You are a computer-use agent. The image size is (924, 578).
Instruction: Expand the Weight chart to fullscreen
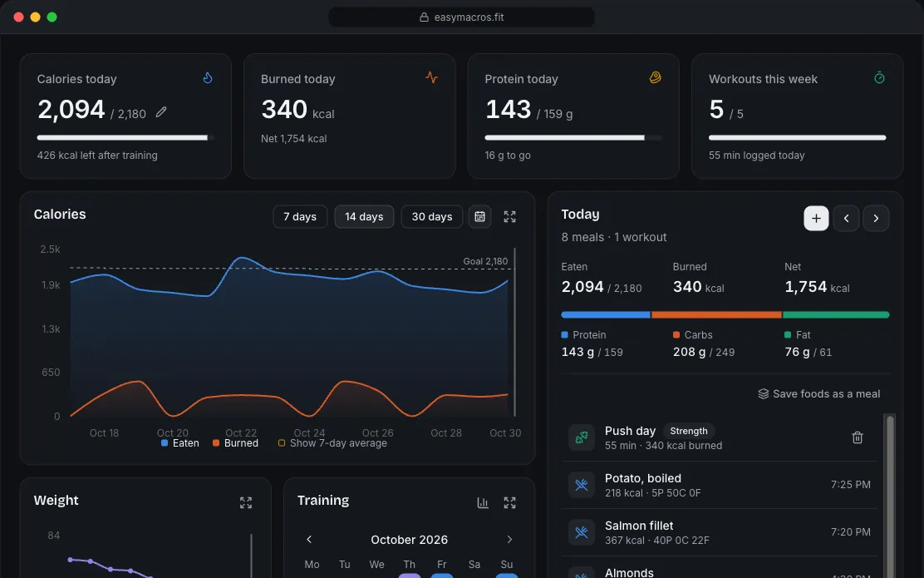tap(246, 502)
